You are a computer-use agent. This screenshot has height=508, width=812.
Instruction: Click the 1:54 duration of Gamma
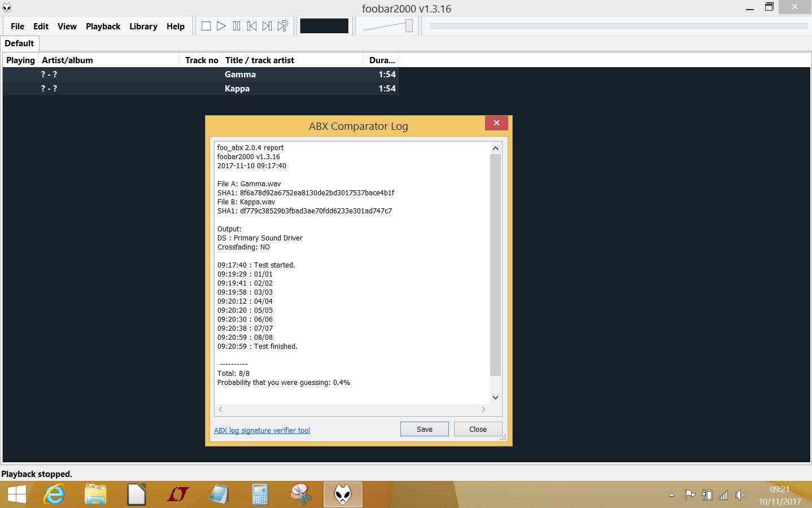(x=387, y=75)
